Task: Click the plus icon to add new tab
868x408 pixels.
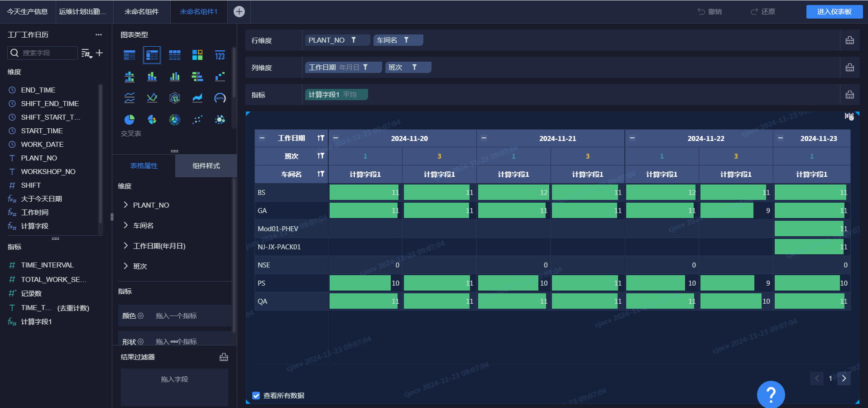Action: click(x=239, y=12)
